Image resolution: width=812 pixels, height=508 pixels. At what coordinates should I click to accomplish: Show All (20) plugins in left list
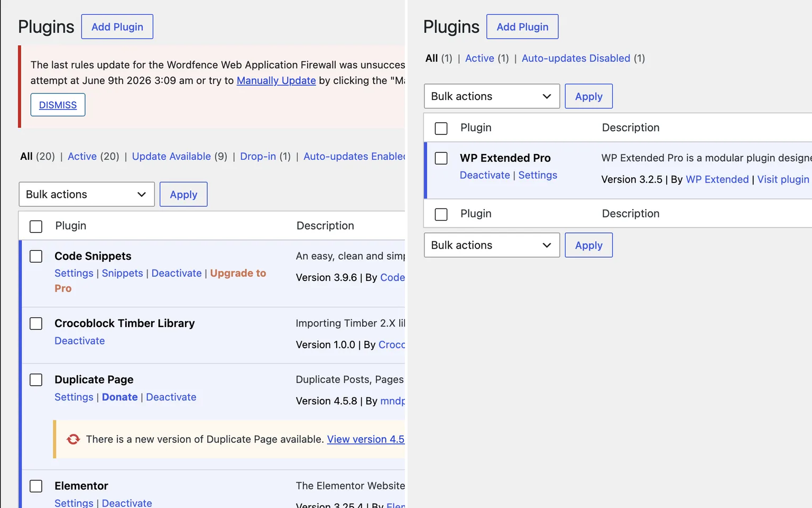click(38, 156)
